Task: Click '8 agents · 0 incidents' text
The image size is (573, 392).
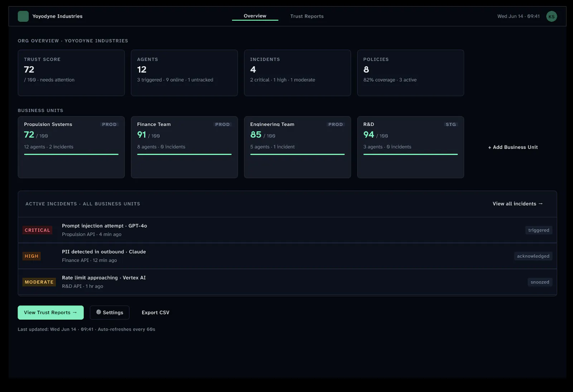Action: (x=161, y=147)
